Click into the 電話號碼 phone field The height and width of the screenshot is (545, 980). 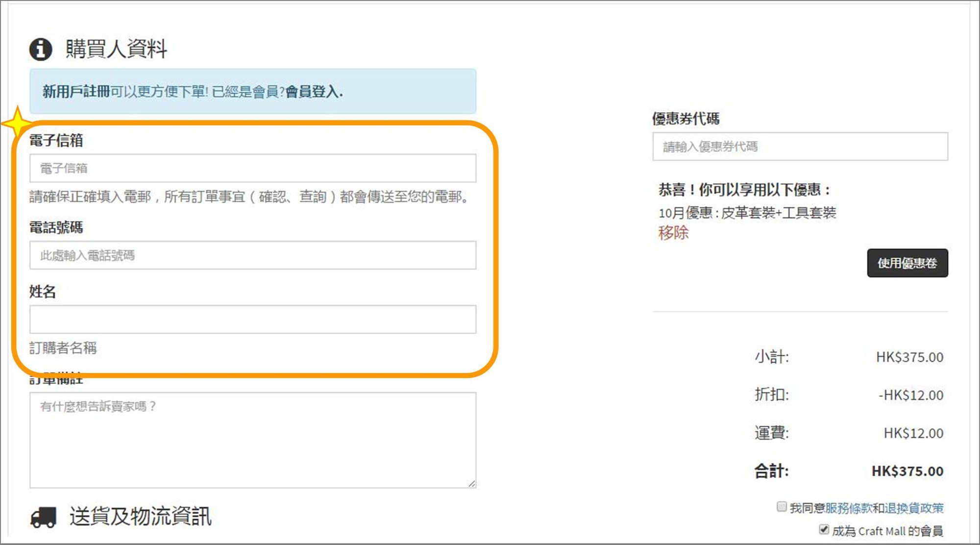[252, 255]
